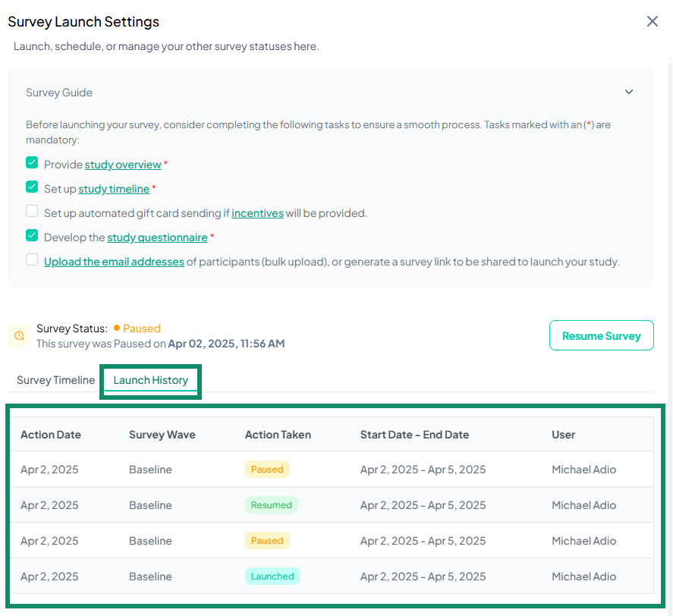Check the automated gift card sending task
This screenshot has width=673, height=616.
pos(32,211)
